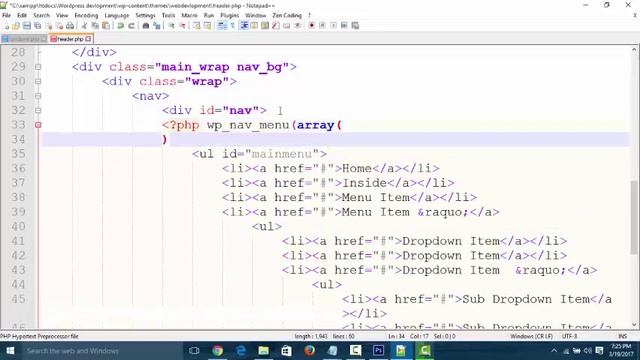Click 'Inside' text on line 37
Viewport: 640px width, 360px height.
point(364,183)
